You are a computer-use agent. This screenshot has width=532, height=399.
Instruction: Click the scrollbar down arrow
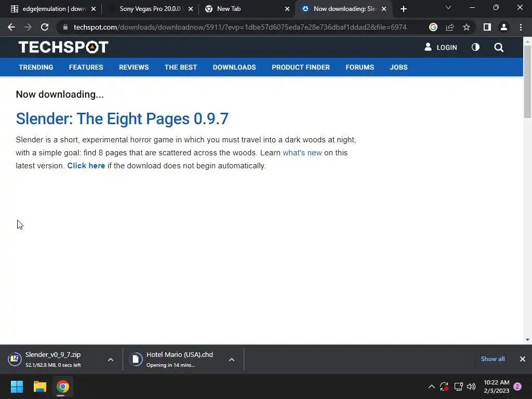(527, 340)
